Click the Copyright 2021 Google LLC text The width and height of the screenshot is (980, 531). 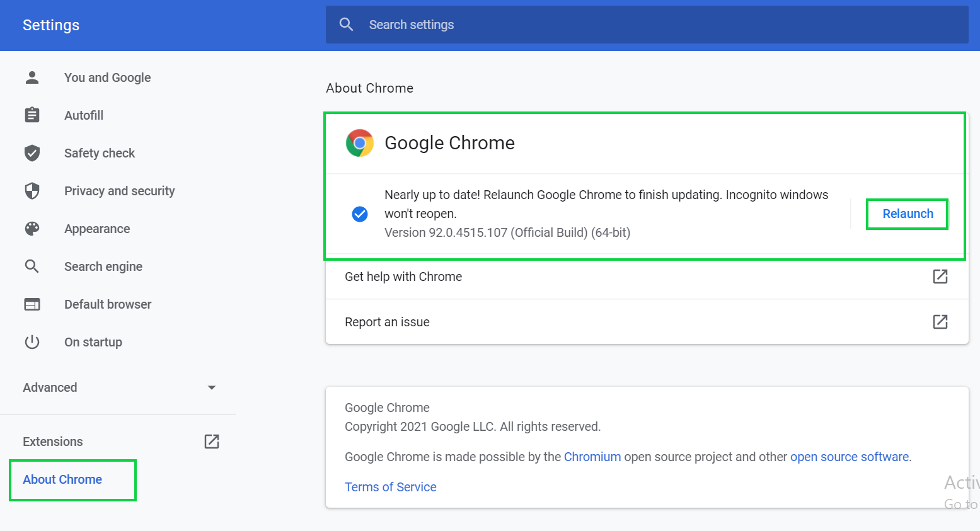[473, 426]
